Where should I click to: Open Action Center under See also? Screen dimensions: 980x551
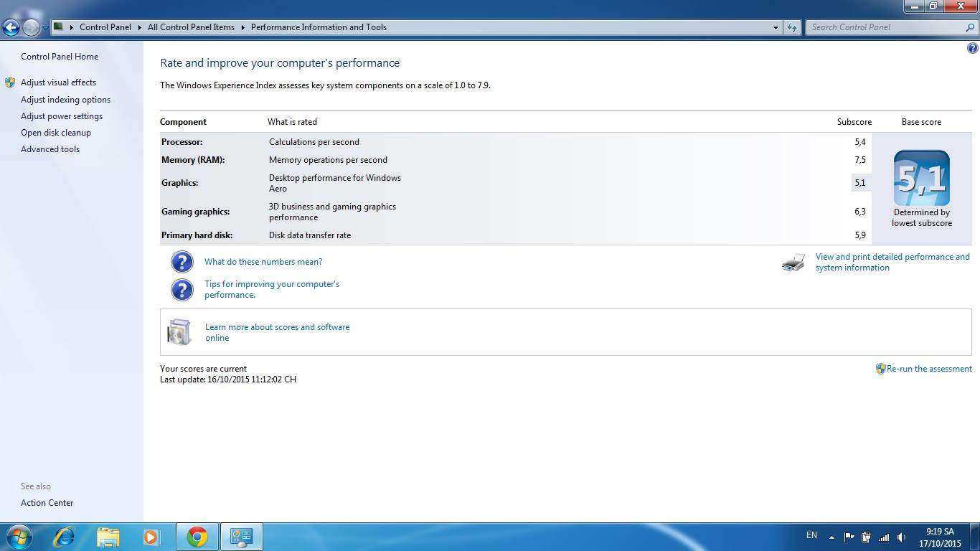(47, 503)
